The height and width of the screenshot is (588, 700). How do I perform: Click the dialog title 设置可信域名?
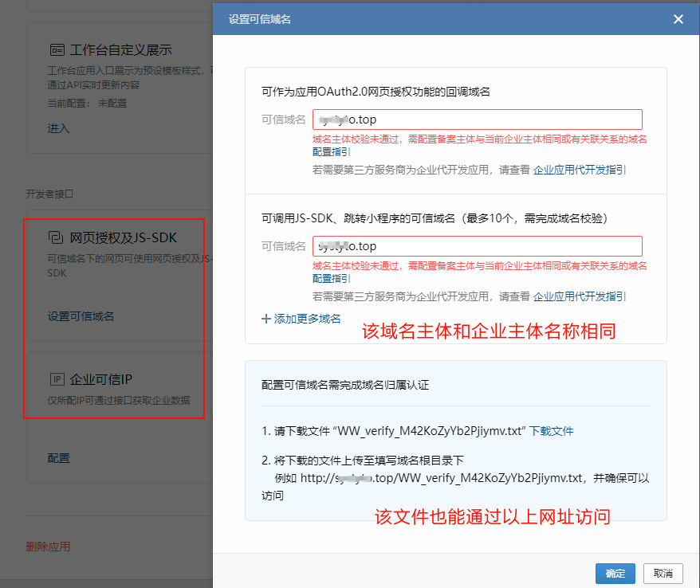(x=259, y=19)
